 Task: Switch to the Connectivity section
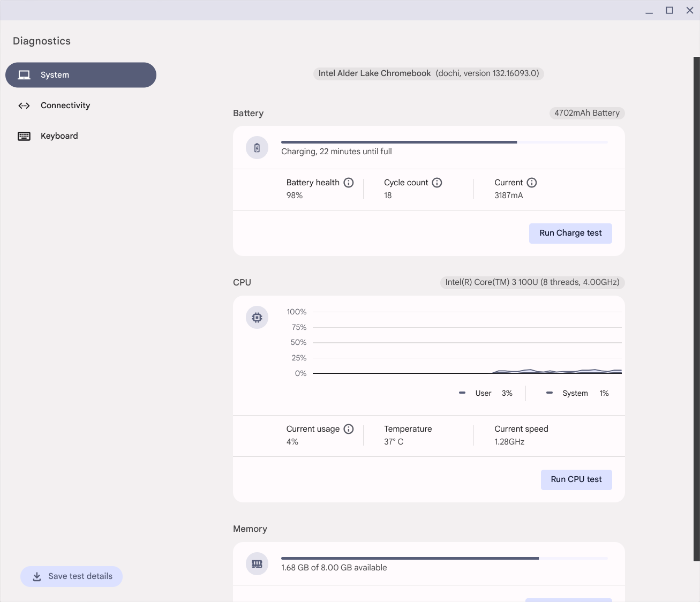click(65, 106)
